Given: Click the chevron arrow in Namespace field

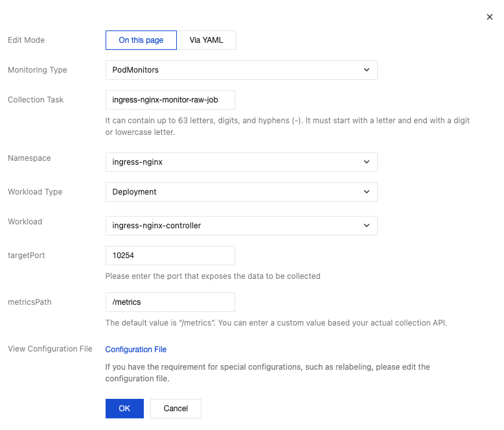Looking at the screenshot, I should click(367, 162).
